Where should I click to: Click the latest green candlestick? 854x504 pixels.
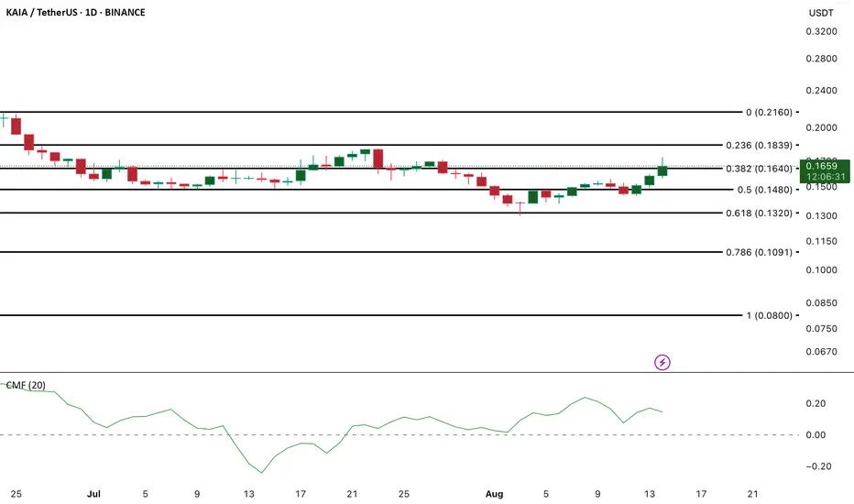coord(662,170)
